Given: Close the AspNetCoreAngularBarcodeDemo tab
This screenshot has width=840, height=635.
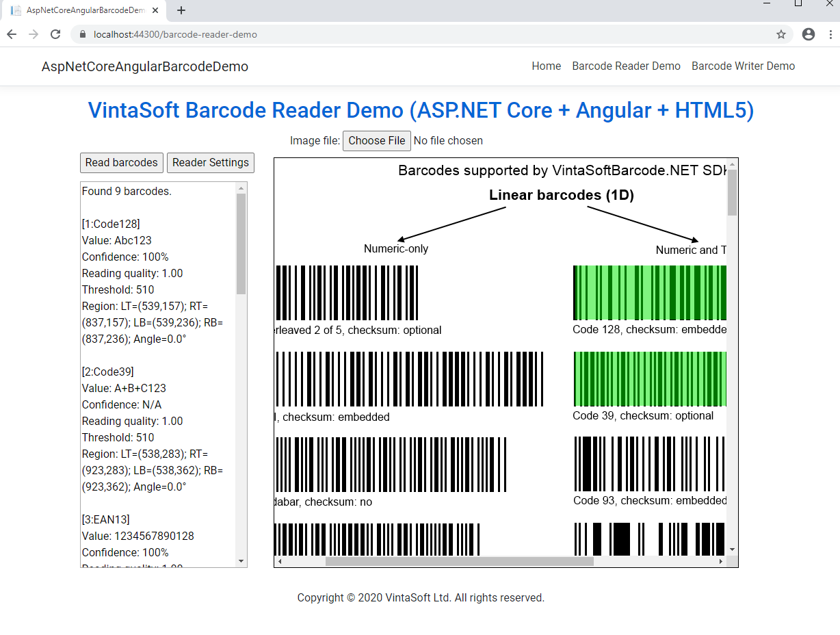Looking at the screenshot, I should pos(157,11).
